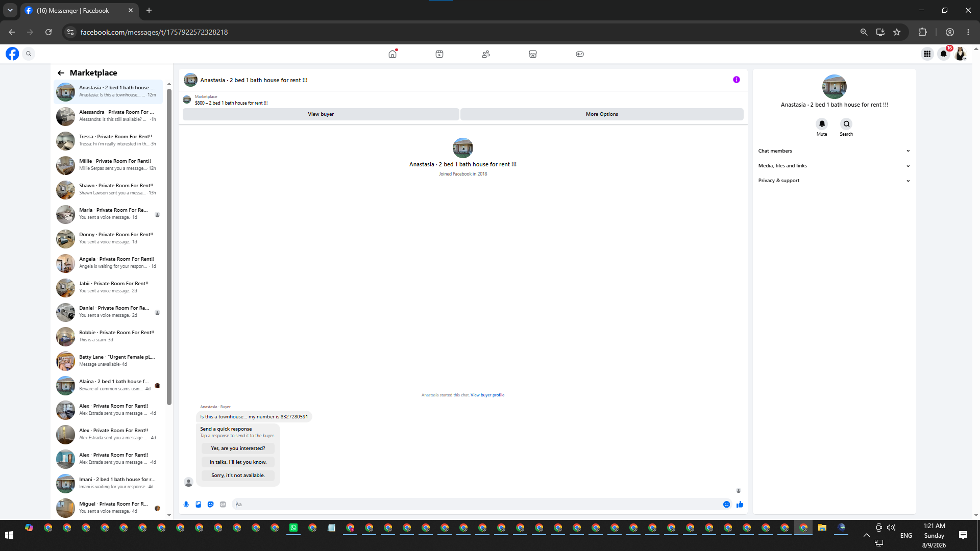Reload the page in Chrome
This screenshot has width=980, height=551.
[x=48, y=32]
